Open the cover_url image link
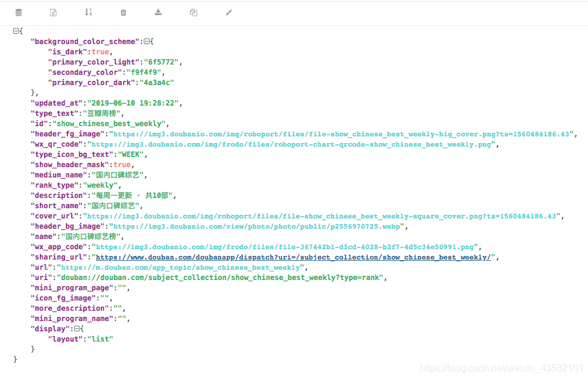Image resolution: width=588 pixels, height=379 pixels. tap(322, 216)
